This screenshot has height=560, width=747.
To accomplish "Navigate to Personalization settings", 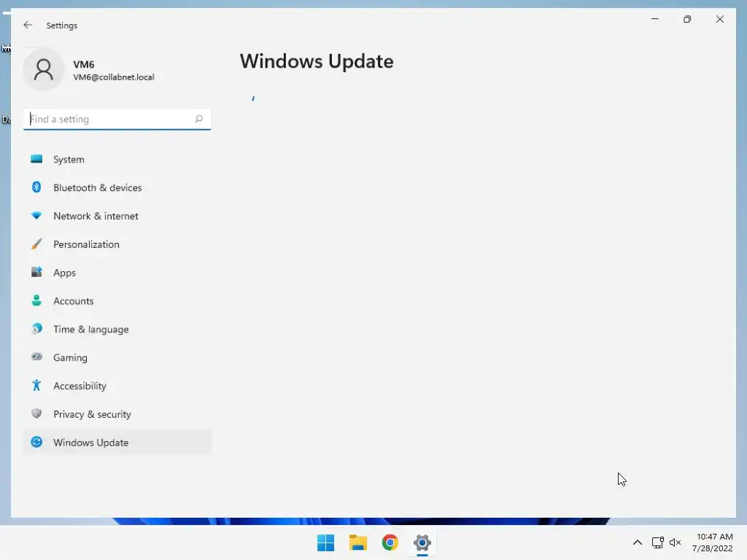I will (x=86, y=244).
